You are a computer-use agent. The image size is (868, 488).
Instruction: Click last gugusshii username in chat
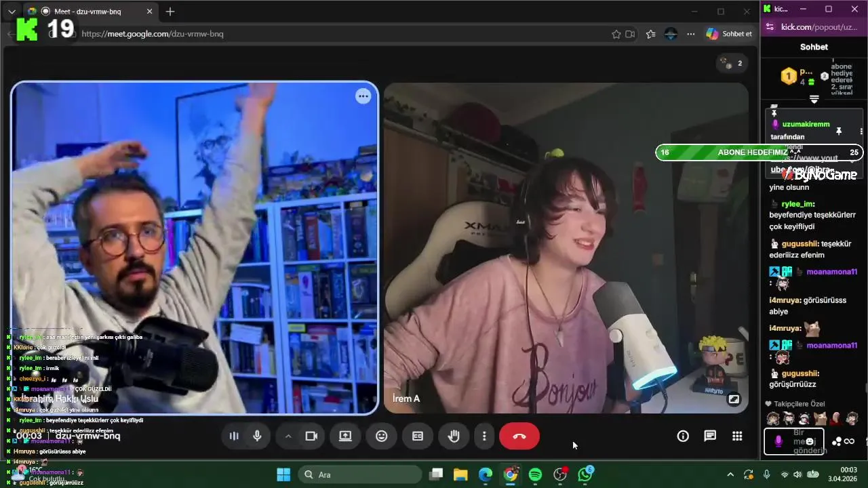coord(800,373)
